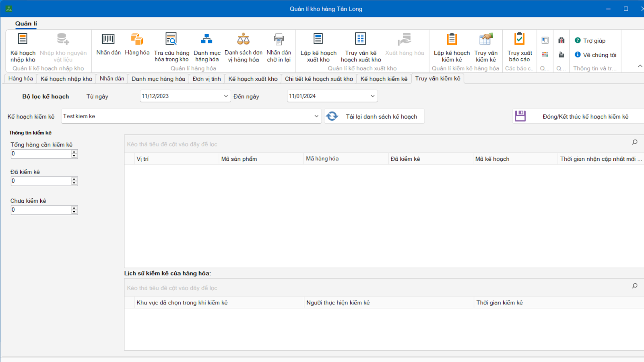
Task: Sort by Mã hàng hóa column header
Action: 346,159
